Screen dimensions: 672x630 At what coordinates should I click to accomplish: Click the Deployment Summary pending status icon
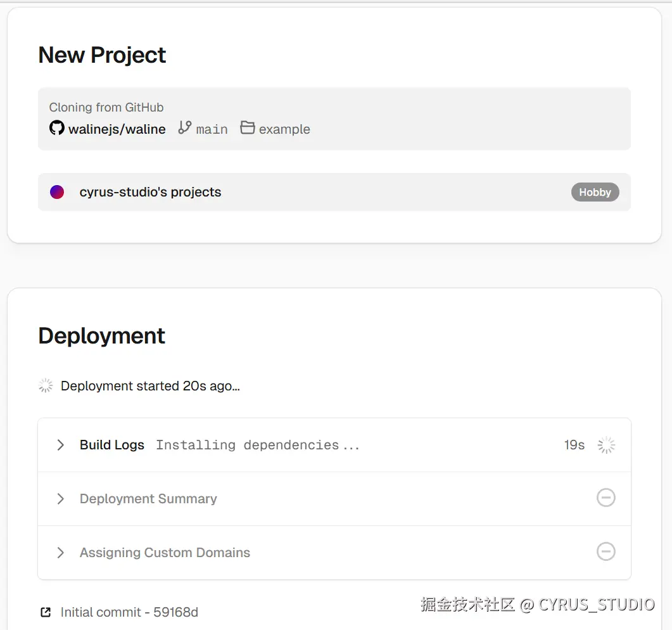pos(606,498)
